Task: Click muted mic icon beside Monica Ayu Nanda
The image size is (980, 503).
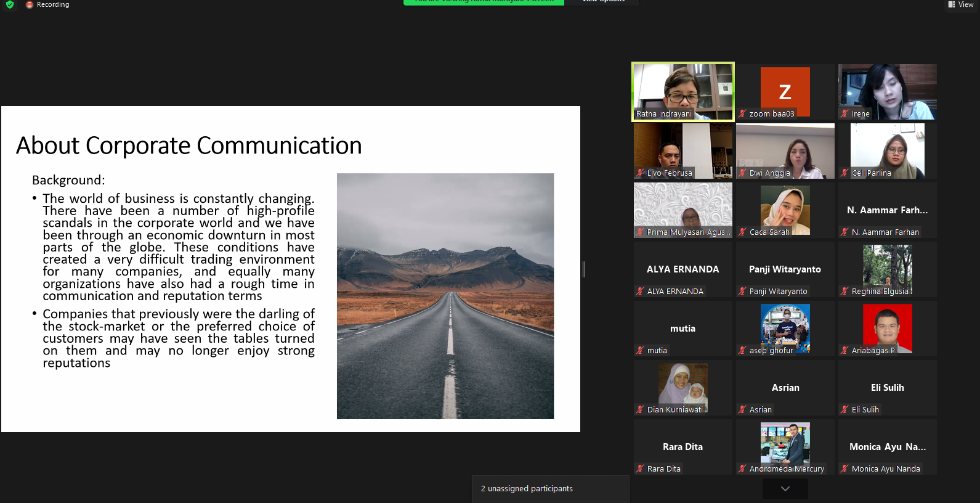Action: pos(845,468)
